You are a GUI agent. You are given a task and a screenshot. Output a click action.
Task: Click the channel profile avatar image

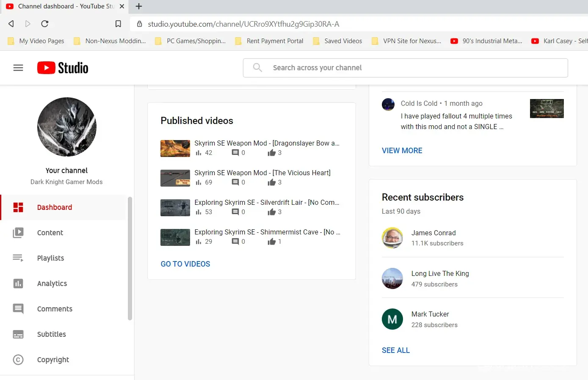coord(67,127)
